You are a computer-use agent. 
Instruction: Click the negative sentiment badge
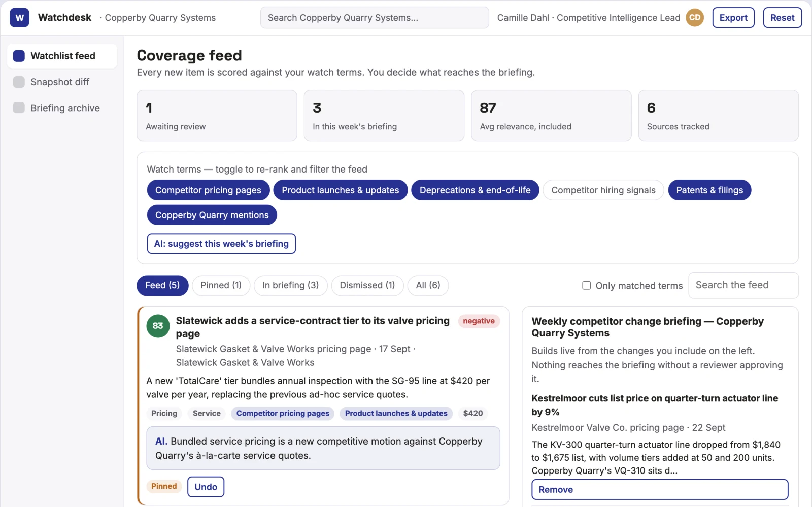[479, 321]
